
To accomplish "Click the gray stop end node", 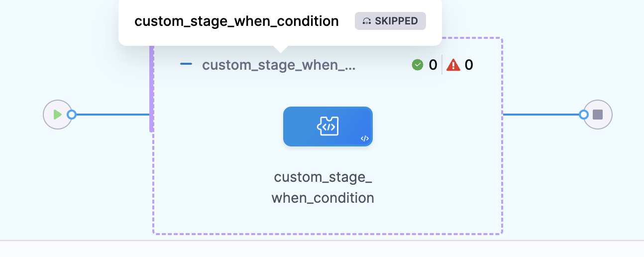I will [598, 115].
